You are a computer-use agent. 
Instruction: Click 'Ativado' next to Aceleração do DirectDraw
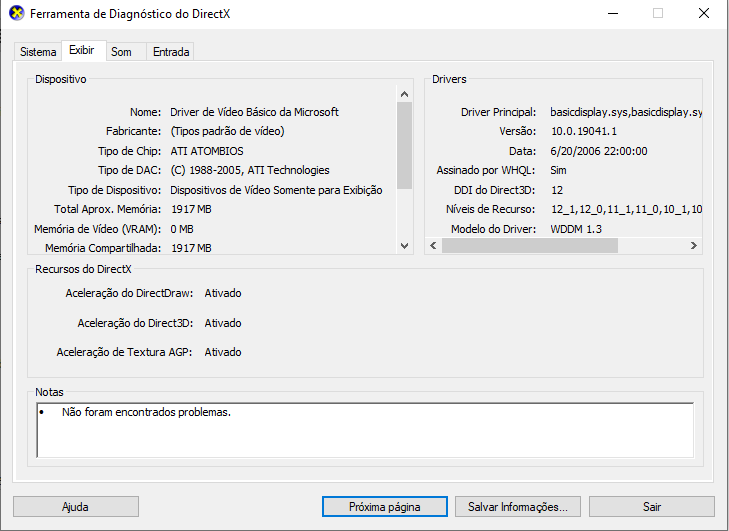(x=223, y=293)
